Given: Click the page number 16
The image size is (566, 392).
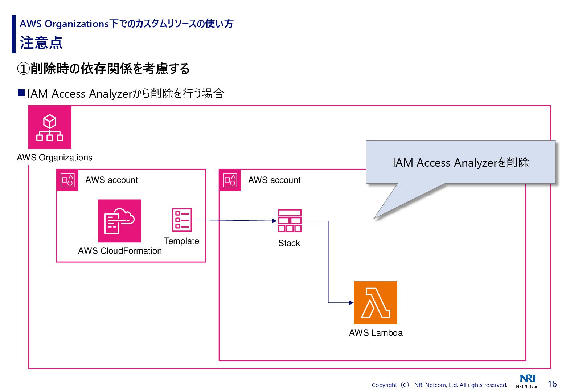Looking at the screenshot, I should [x=552, y=384].
